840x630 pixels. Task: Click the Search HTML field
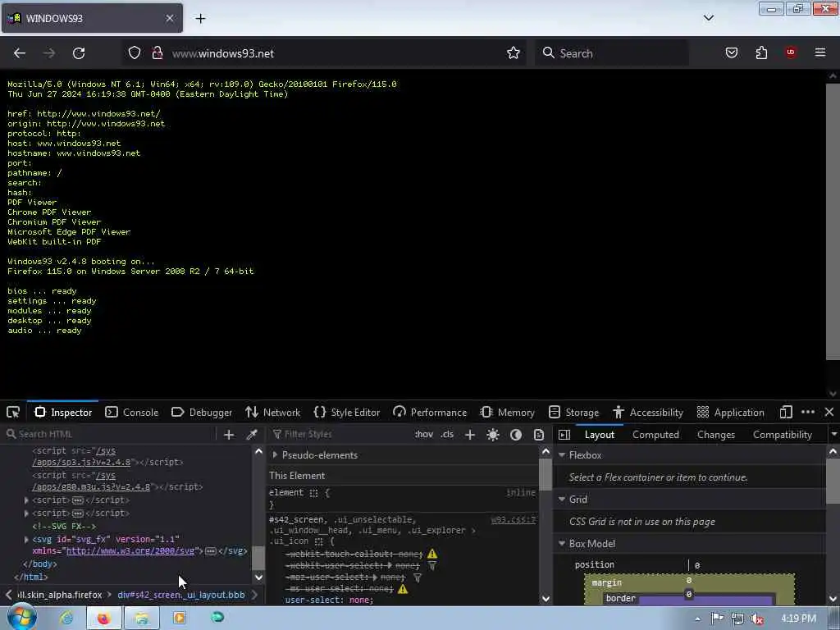[x=110, y=434]
